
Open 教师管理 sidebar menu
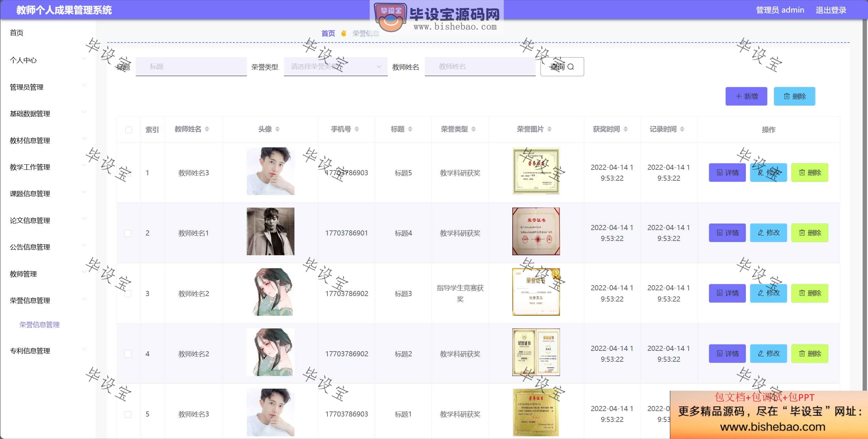coord(48,274)
